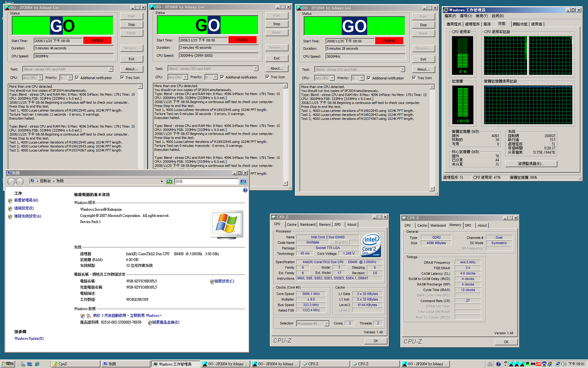Click the 搜尋 search field in System window
The image size is (588, 368).
[207, 182]
